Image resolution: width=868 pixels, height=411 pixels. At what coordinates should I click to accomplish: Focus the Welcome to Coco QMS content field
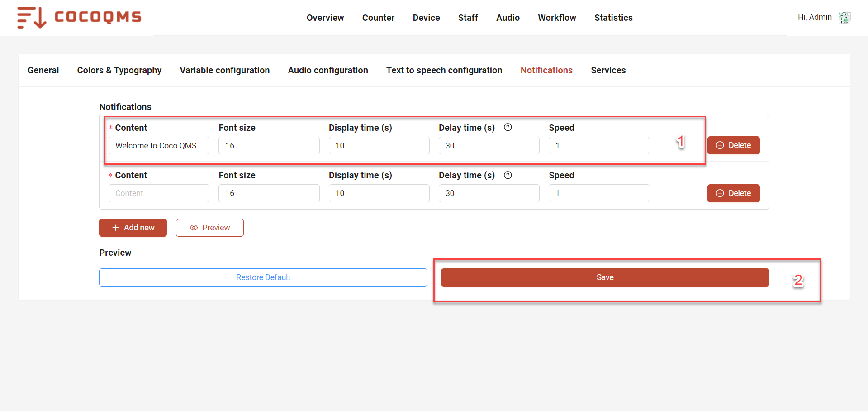(x=159, y=146)
